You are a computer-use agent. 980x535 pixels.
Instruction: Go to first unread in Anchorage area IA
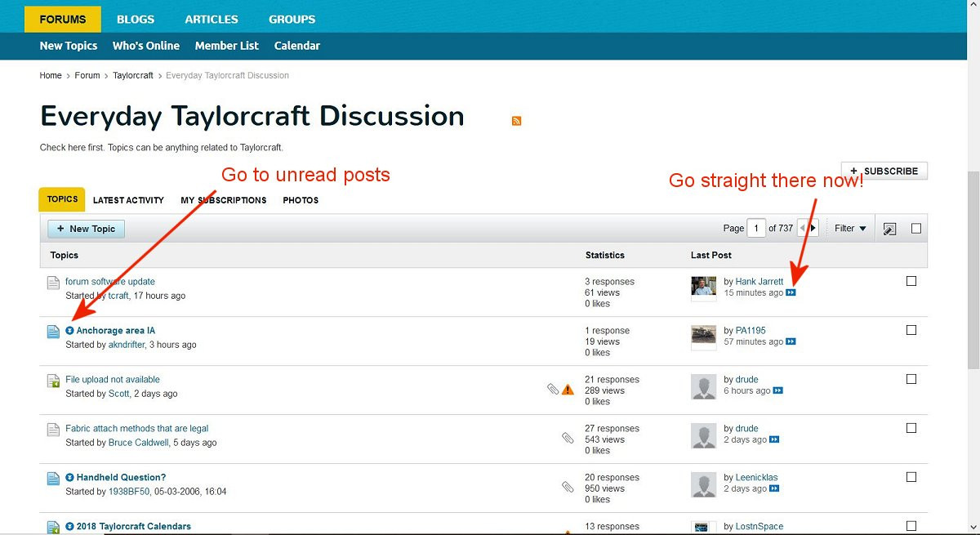tap(70, 331)
